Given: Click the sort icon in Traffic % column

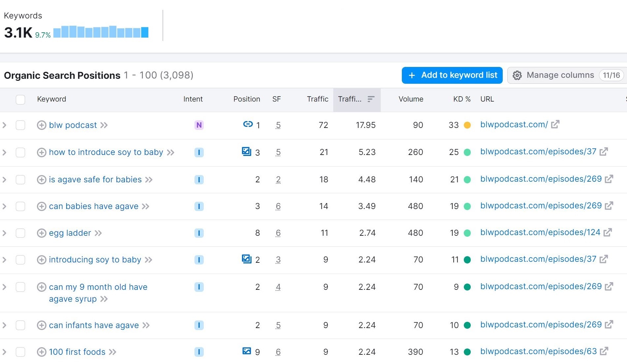Looking at the screenshot, I should [x=371, y=99].
